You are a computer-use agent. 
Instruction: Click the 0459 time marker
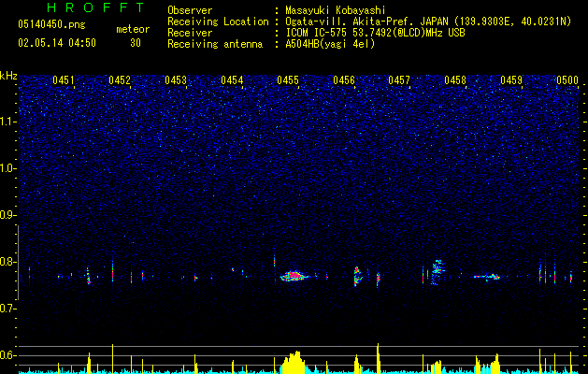[511, 80]
